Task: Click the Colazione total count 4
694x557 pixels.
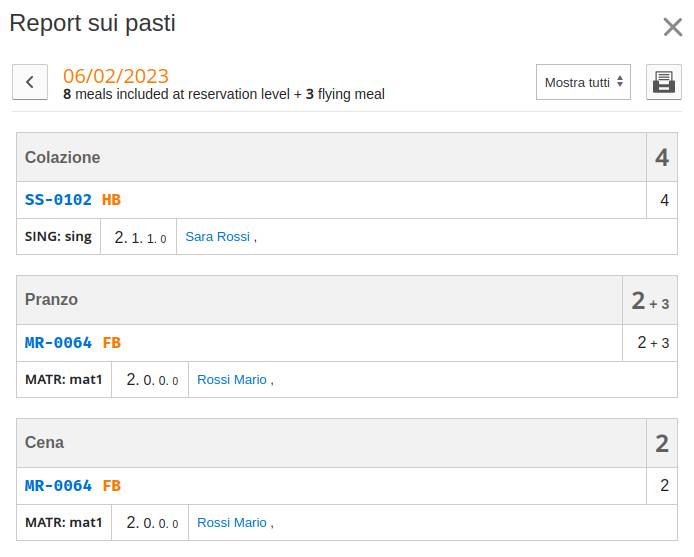Action: point(662,157)
